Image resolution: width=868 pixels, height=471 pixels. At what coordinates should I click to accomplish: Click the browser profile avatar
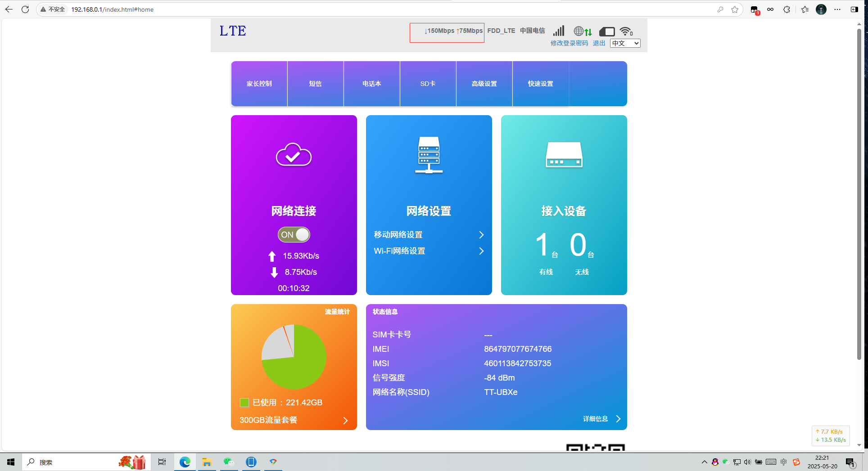(x=821, y=9)
